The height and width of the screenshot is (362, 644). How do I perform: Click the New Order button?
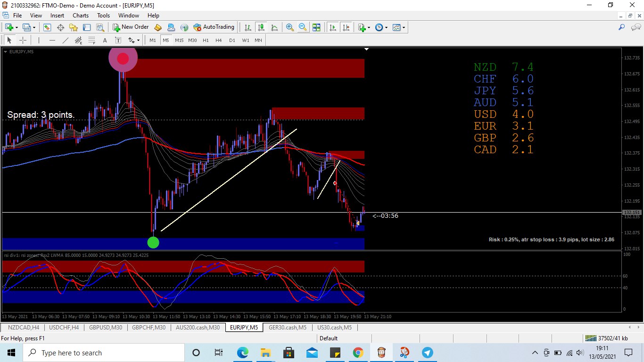pos(131,27)
